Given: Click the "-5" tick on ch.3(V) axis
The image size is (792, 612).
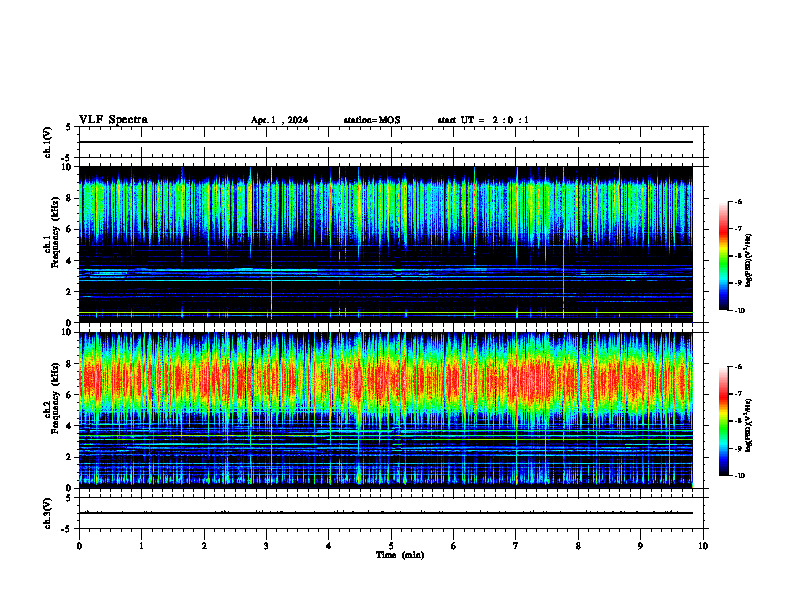Looking at the screenshot, I should click(66, 529).
